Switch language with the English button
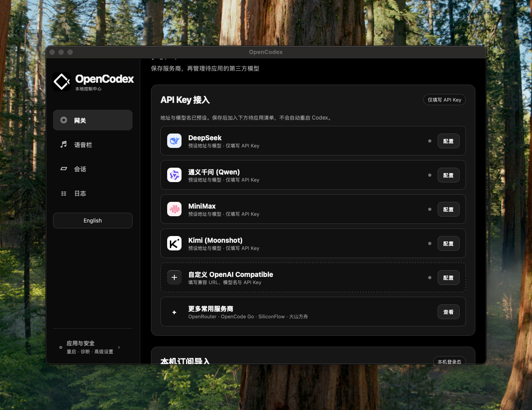Screen dimensions: 532x410 (x=93, y=221)
